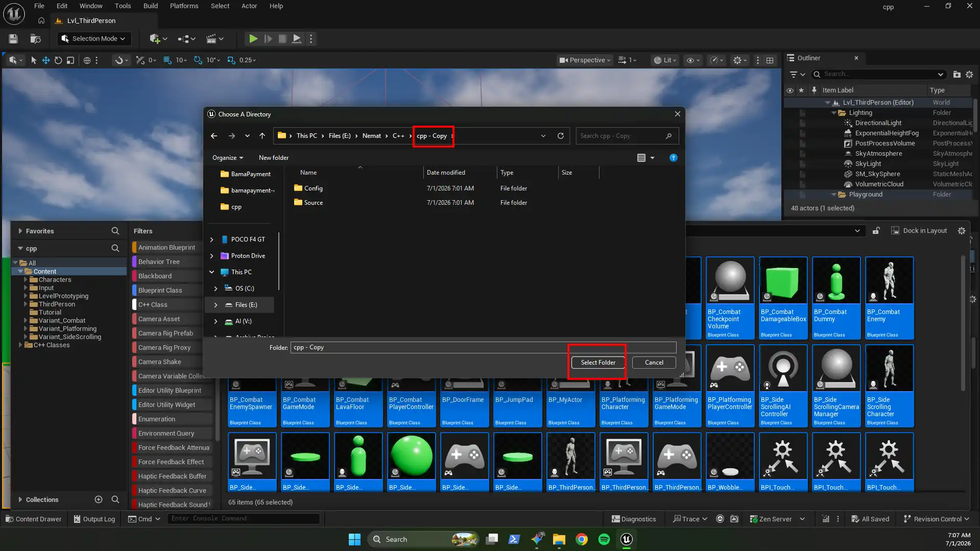Open Outliner settings gear icon
The image size is (980, 551).
[x=969, y=75]
